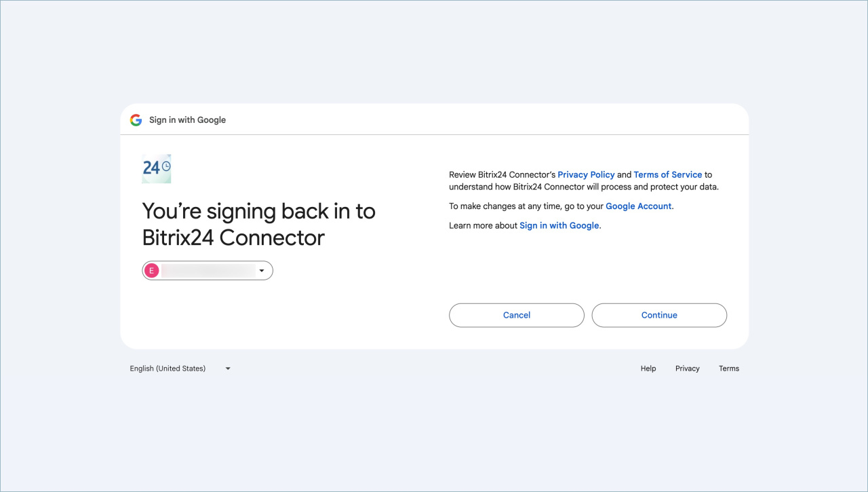This screenshot has width=868, height=492.
Task: Open the Privacy Policy link
Action: point(586,174)
